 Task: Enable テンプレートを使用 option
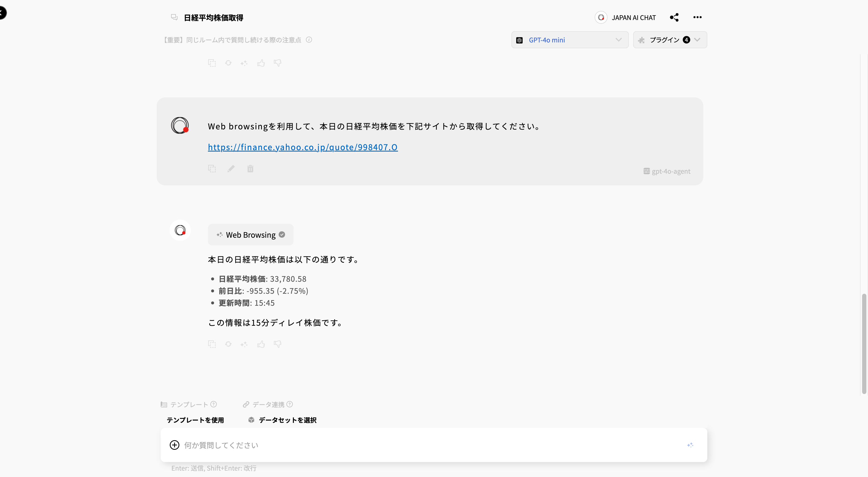pos(195,420)
